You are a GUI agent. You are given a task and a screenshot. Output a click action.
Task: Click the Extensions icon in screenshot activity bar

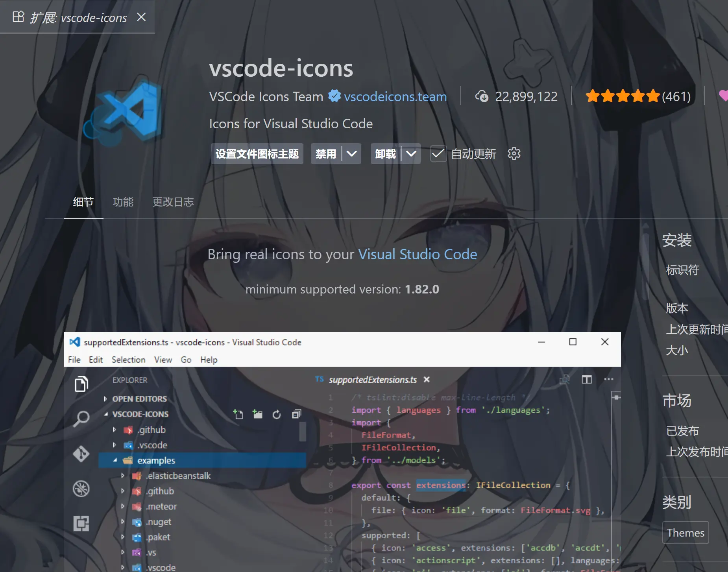click(81, 524)
